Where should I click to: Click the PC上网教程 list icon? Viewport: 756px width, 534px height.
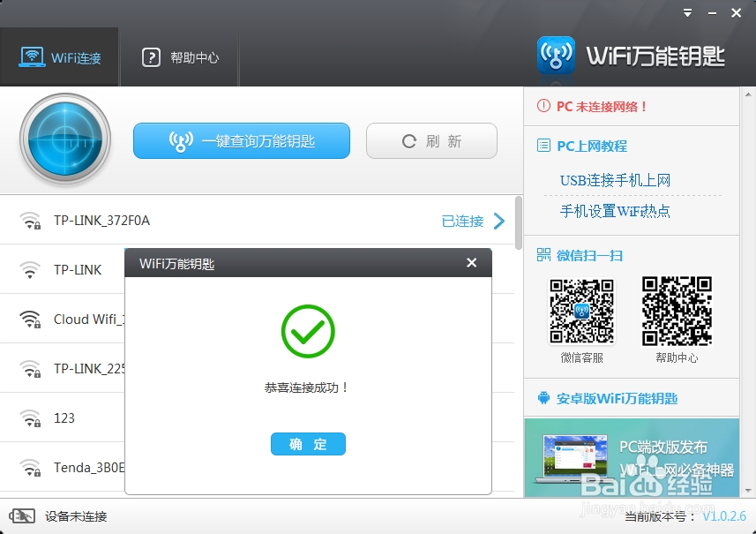click(x=543, y=146)
